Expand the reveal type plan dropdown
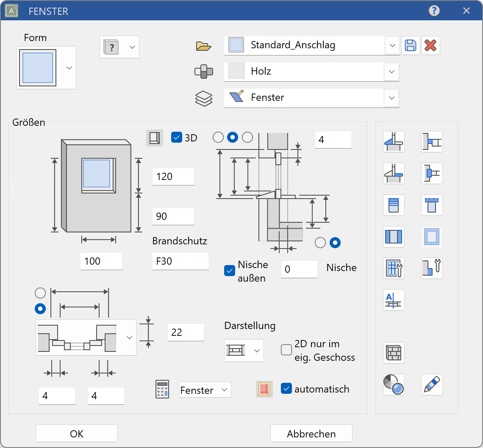The image size is (483, 448). click(x=129, y=337)
